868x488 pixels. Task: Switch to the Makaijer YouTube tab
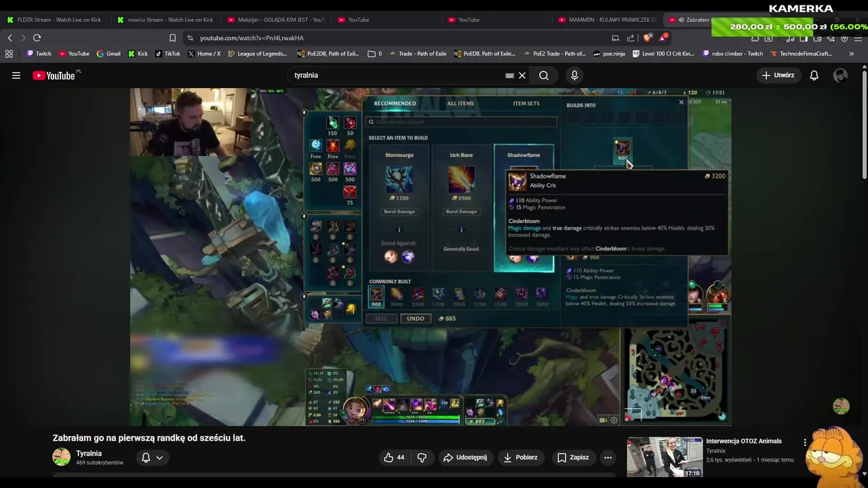pyautogui.click(x=276, y=20)
